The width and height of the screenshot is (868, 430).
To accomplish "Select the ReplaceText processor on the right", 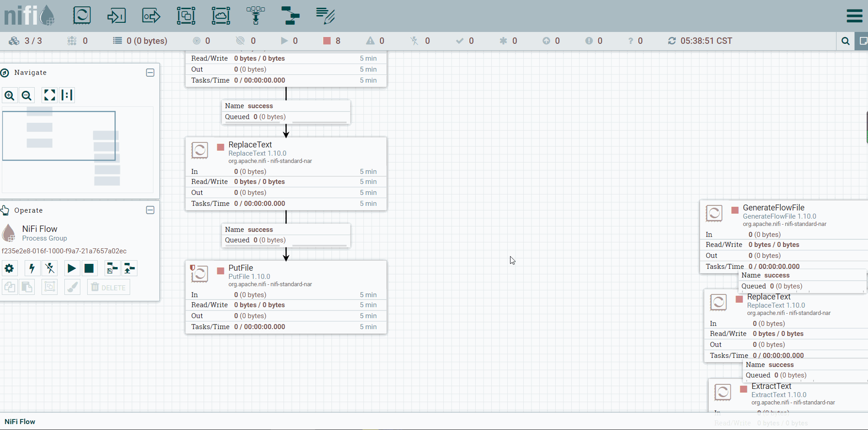I will (x=786, y=326).
